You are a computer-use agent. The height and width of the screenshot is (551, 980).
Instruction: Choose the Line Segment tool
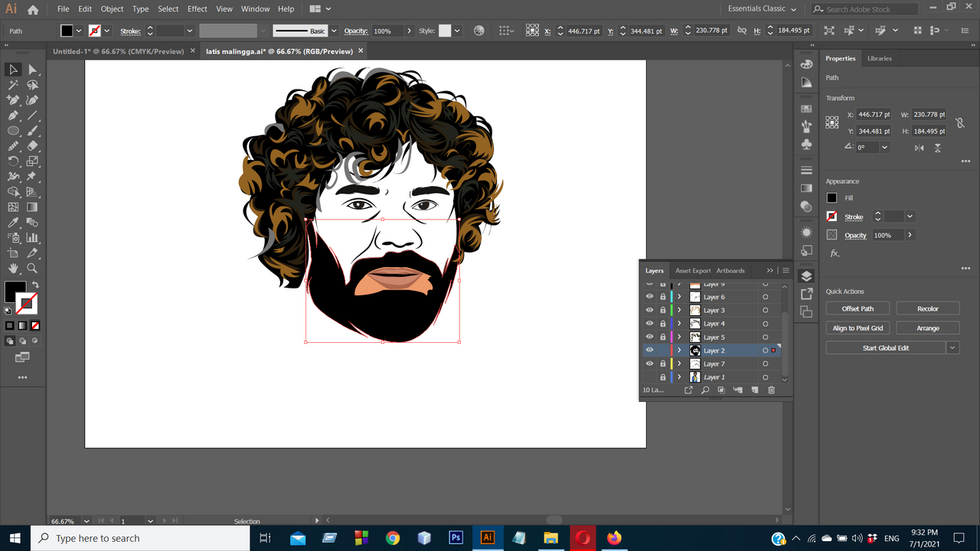point(32,116)
